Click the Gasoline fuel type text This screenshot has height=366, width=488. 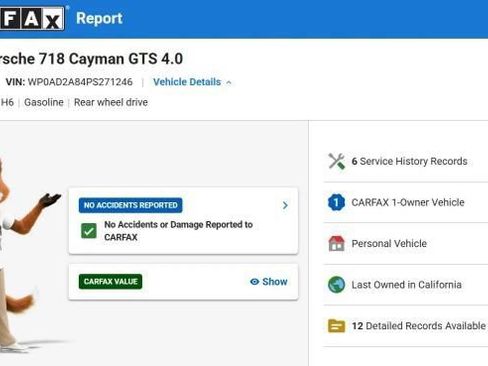[x=44, y=102]
